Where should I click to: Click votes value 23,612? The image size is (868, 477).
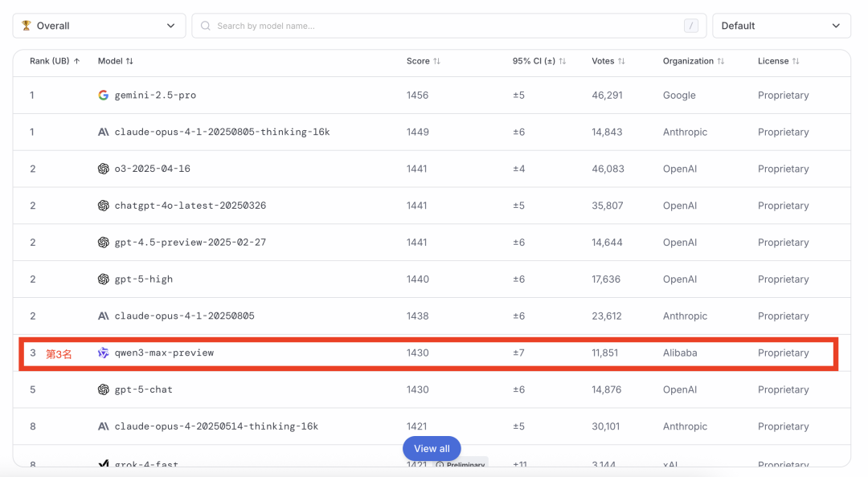pyautogui.click(x=607, y=316)
